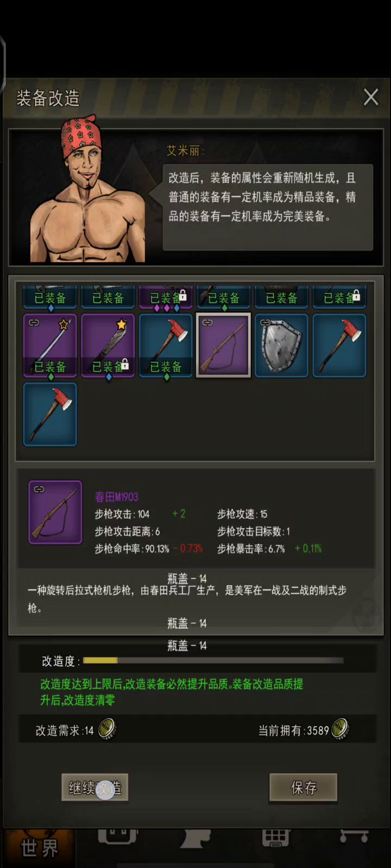Open the grid icon tab in bottom bar
The height and width of the screenshot is (868, 391).
276,838
